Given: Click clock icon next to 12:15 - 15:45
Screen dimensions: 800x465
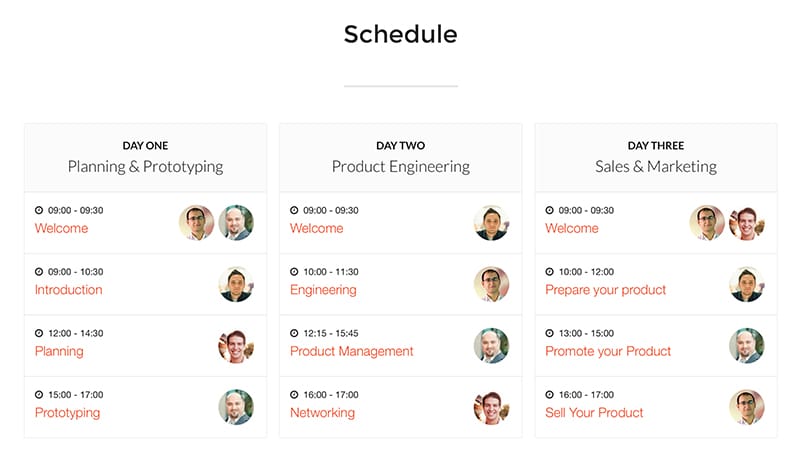Looking at the screenshot, I should click(x=294, y=333).
